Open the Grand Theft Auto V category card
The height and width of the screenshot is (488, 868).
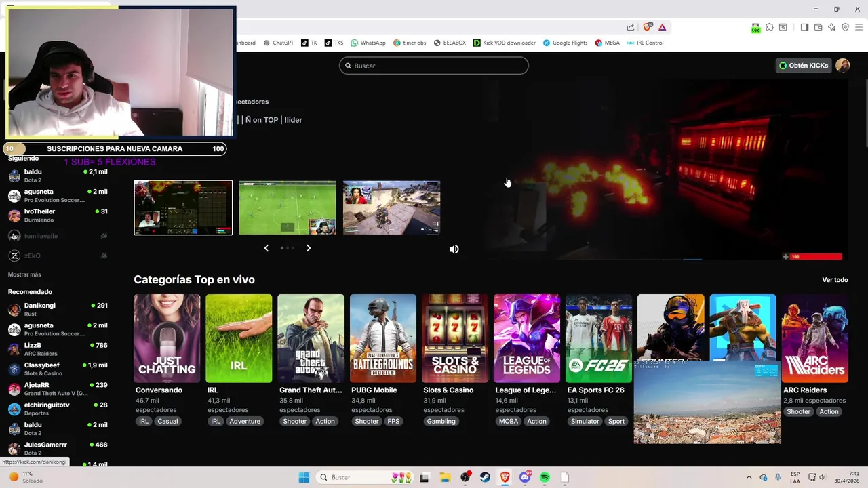[x=311, y=338]
